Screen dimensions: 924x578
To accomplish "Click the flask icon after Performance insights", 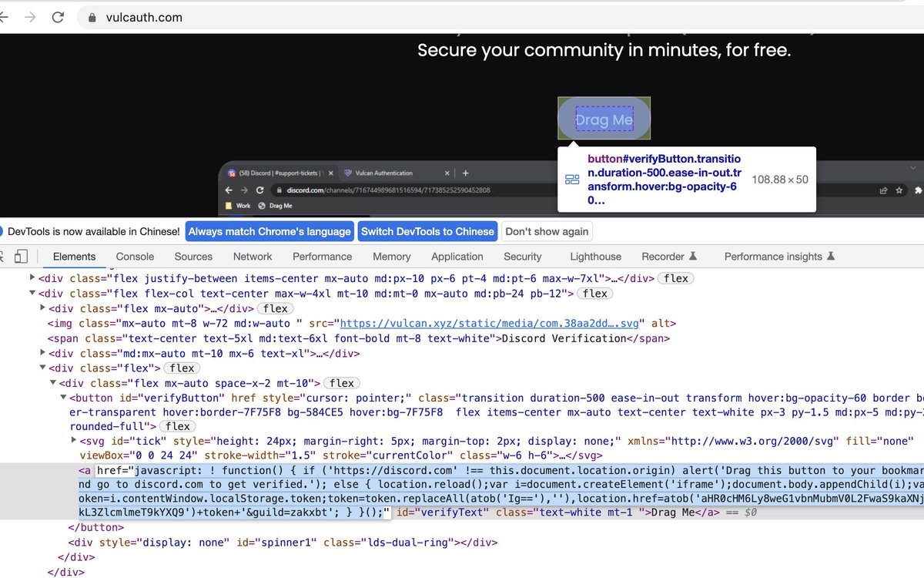I will pos(830,257).
